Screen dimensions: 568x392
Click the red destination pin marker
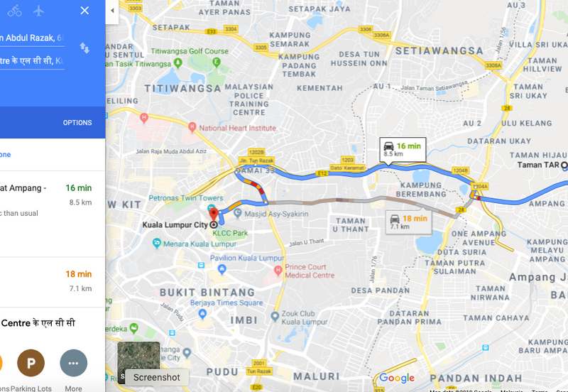click(x=214, y=214)
